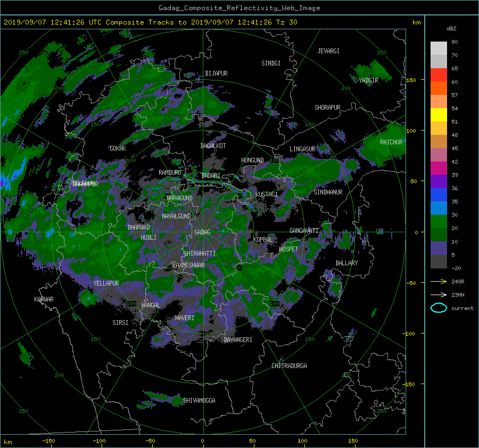Click the SHIRAHATTI city label
This screenshot has height=448, width=479.
pyautogui.click(x=200, y=254)
